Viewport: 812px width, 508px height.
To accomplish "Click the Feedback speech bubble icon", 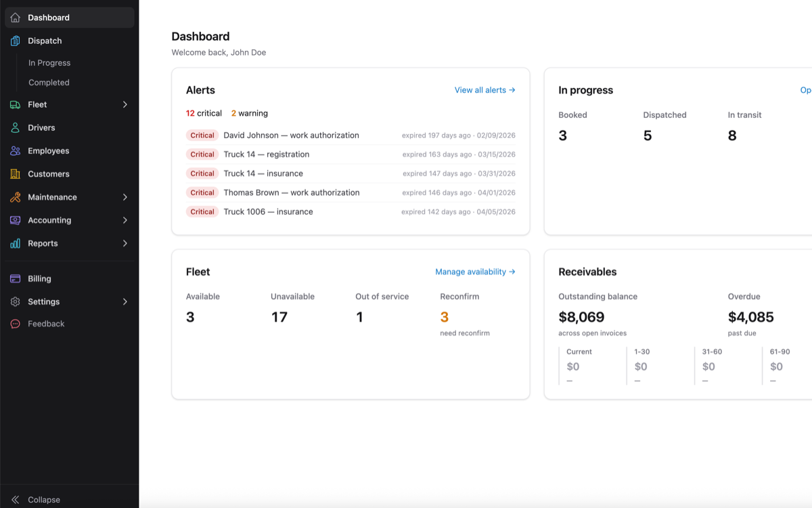I will point(15,324).
